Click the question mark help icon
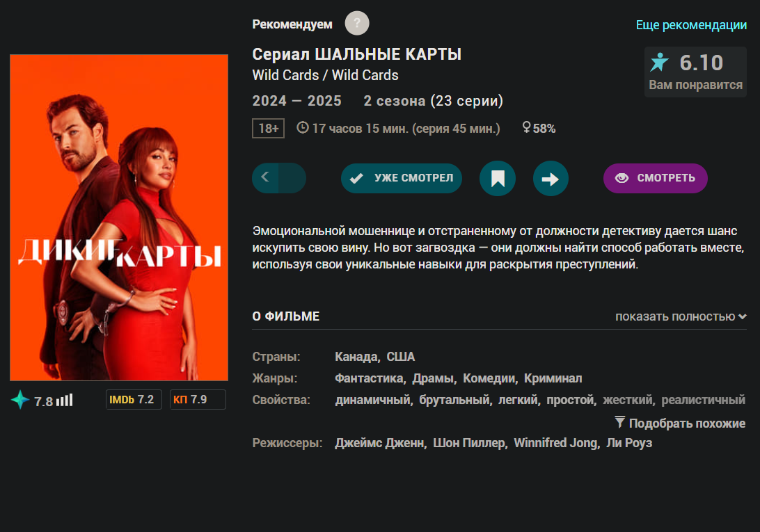This screenshot has height=532, width=760. (357, 23)
